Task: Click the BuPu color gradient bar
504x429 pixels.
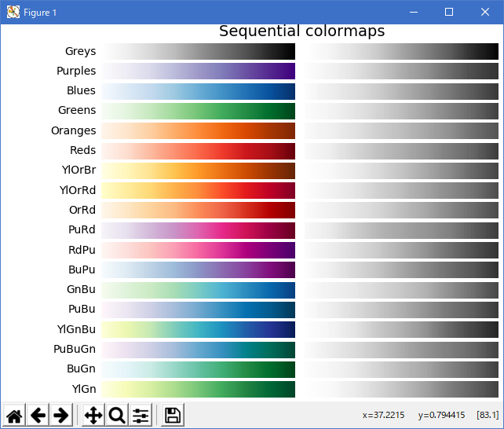Action: point(199,269)
